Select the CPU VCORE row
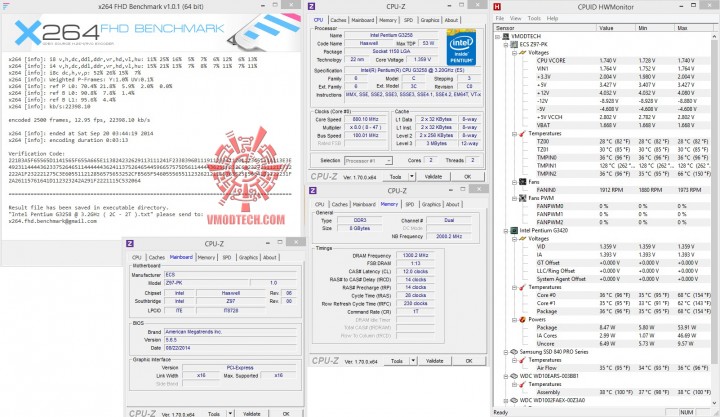The width and height of the screenshot is (720, 417). coord(602,61)
